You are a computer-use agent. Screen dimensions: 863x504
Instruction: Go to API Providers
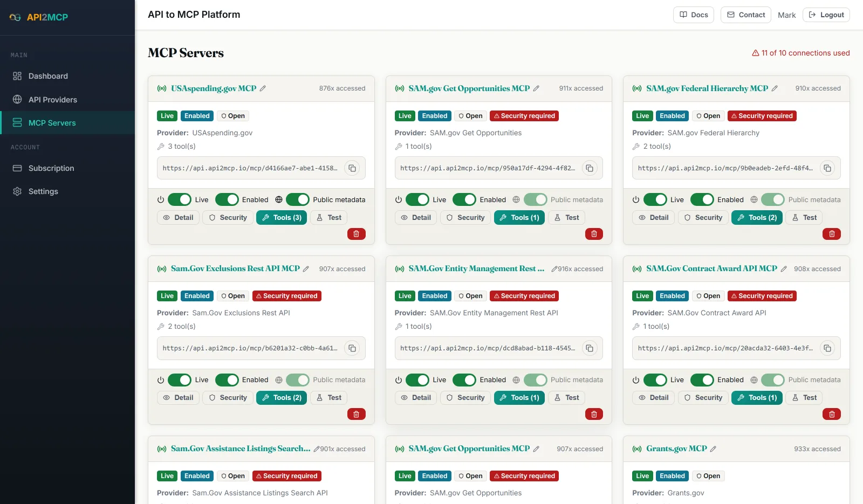67,100
